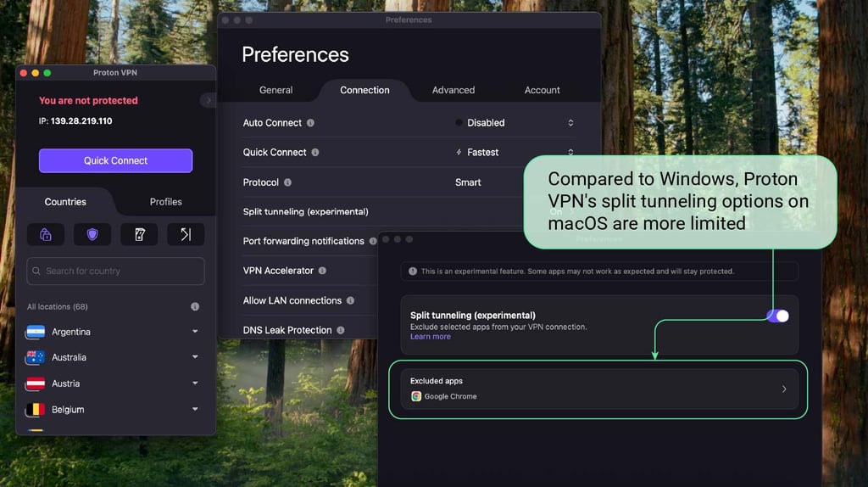Click the DNS Leak Protection label
The height and width of the screenshot is (487, 868).
coord(287,330)
